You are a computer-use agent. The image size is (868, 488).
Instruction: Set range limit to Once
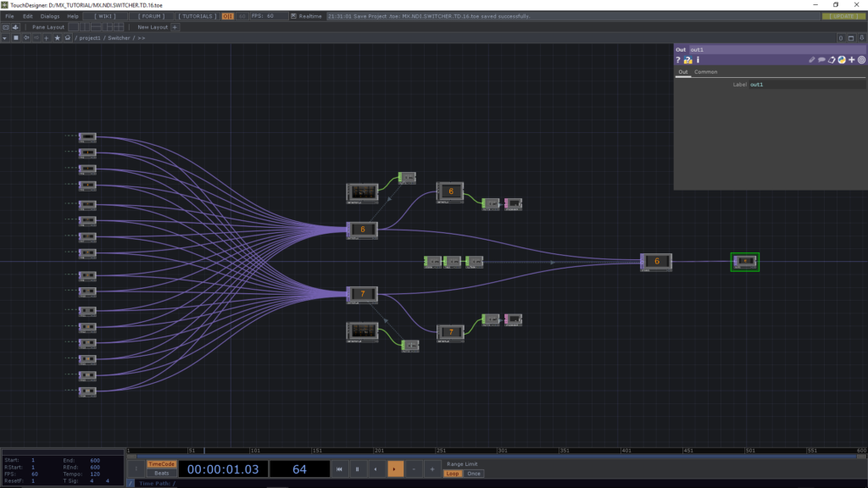(x=474, y=474)
